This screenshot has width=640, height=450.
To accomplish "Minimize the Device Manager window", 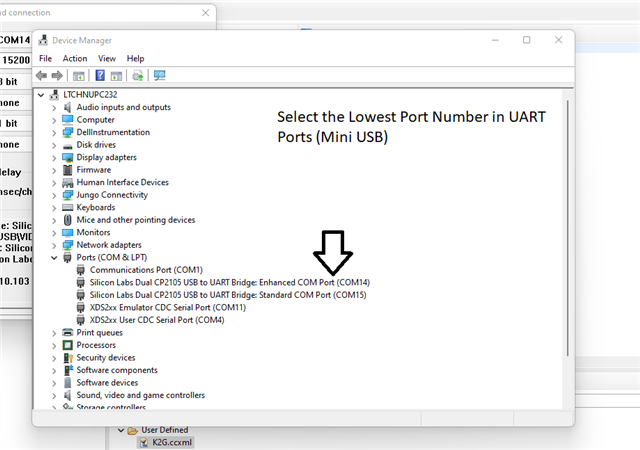I will coord(495,40).
